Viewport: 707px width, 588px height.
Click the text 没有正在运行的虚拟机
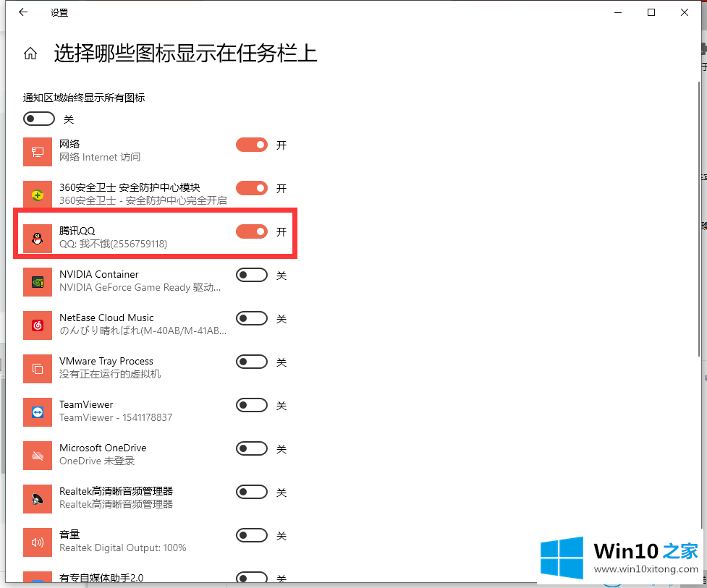coord(110,374)
